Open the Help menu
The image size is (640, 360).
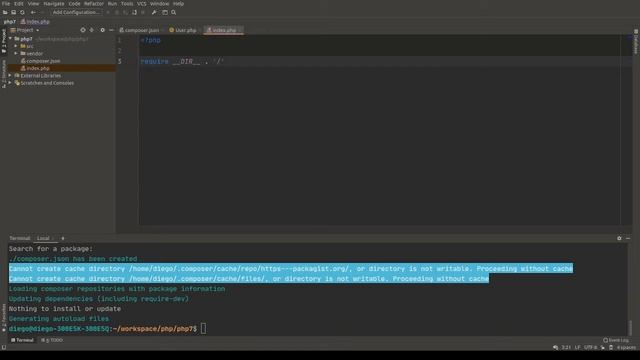[178, 4]
